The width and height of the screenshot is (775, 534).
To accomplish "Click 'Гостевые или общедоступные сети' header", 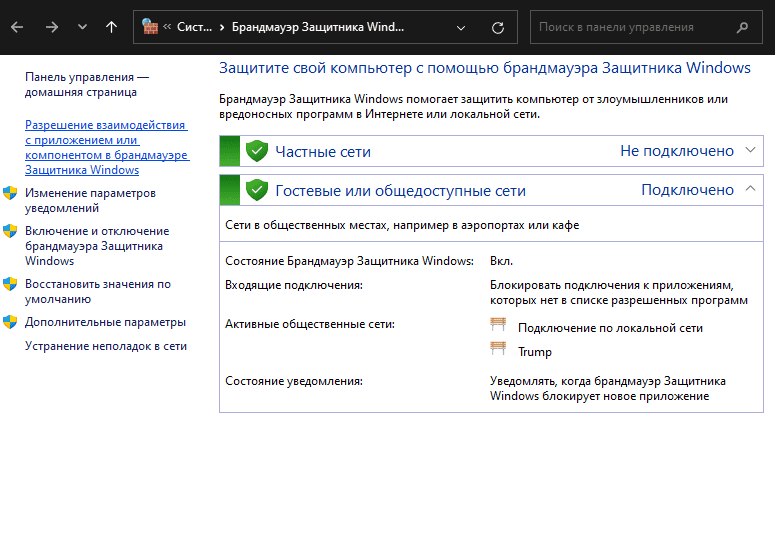I will 491,190.
